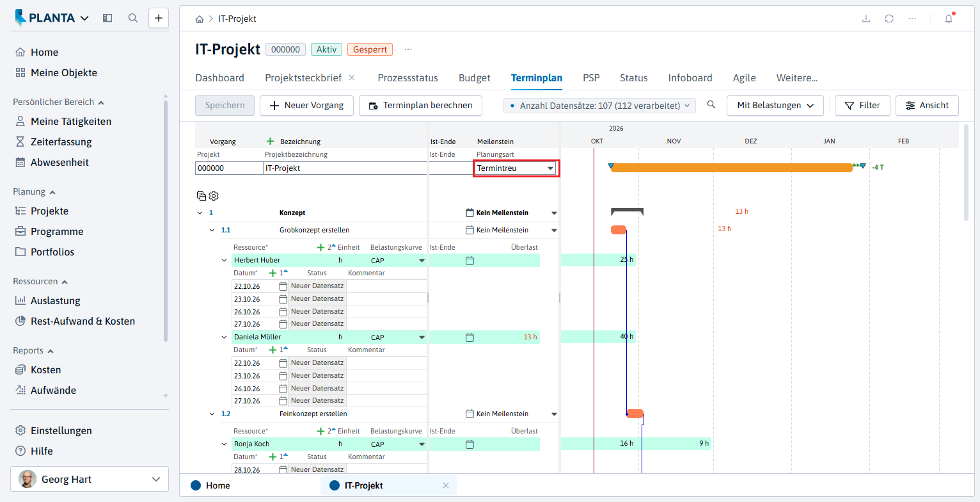Open the search icon in sidebar header
Image resolution: width=980 pixels, height=502 pixels.
click(x=133, y=18)
